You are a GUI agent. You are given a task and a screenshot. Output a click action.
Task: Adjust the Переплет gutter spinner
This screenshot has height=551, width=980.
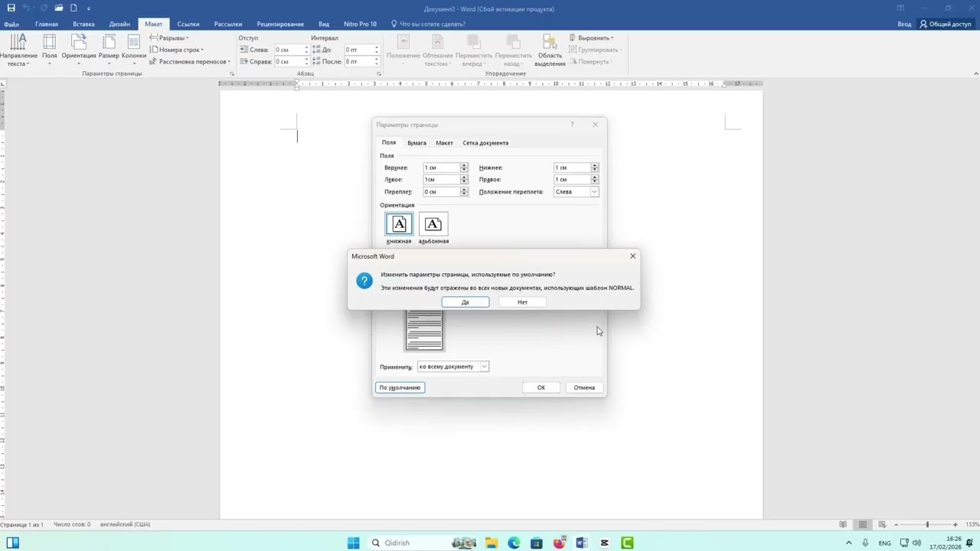coord(464,191)
